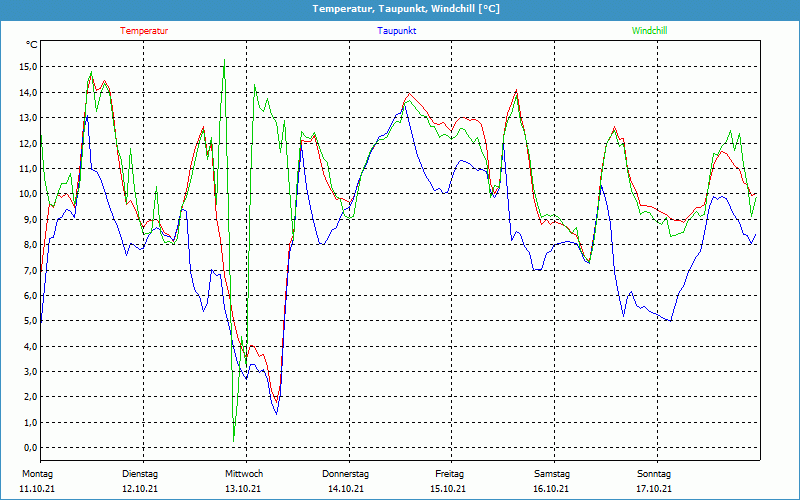Click the 13,0 y-axis value
Image resolution: width=800 pixels, height=500 pixels.
point(29,117)
